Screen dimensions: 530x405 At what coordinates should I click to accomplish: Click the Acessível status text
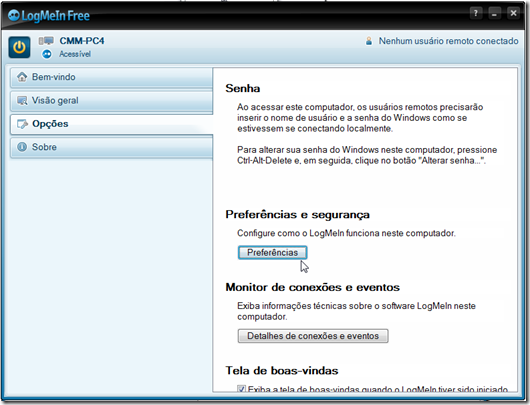(75, 54)
